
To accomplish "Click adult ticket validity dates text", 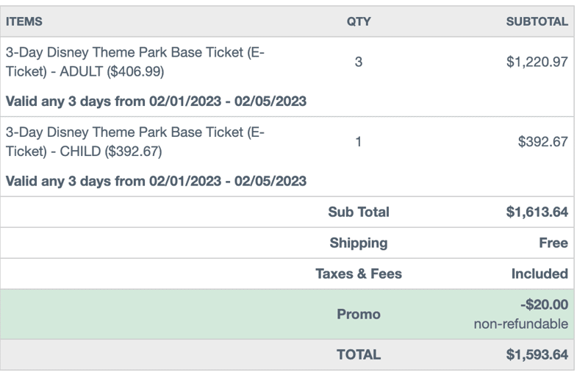I will [x=156, y=101].
